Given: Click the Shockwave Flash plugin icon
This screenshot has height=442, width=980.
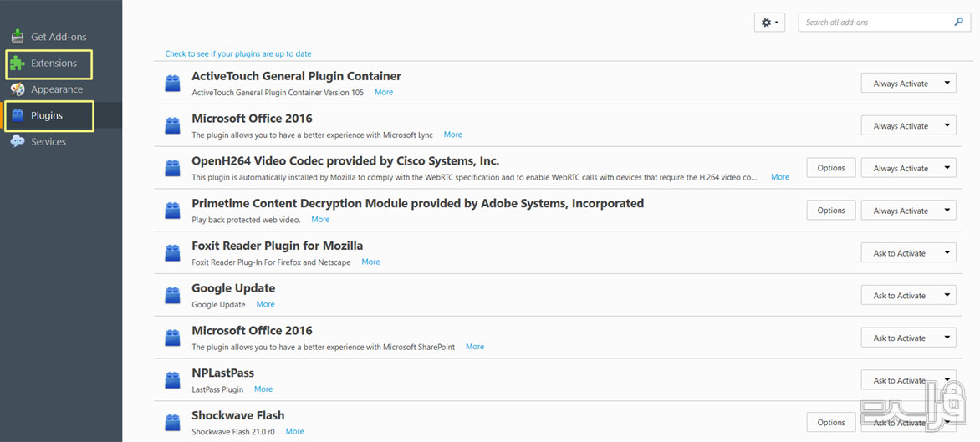Looking at the screenshot, I should click(172, 423).
